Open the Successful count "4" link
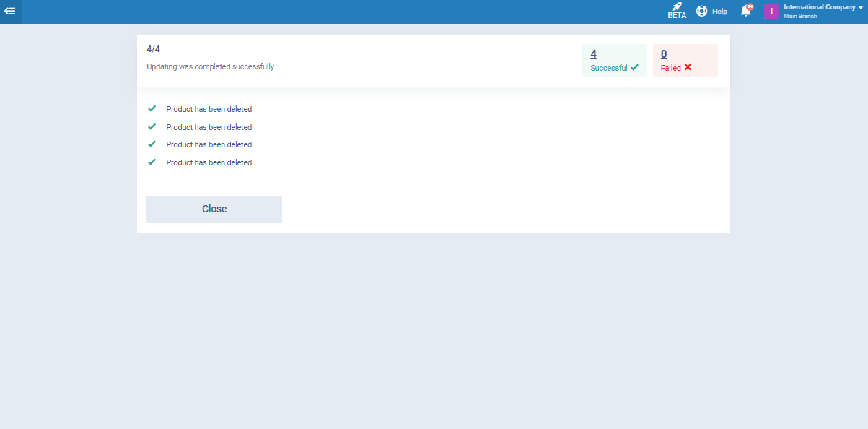Viewport: 868px width, 429px height. click(593, 54)
